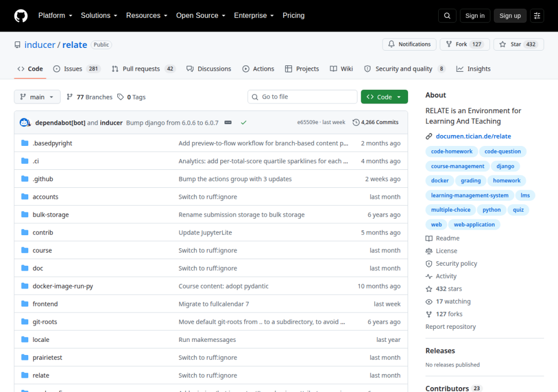
Task: Select the learning-management-system topic tag
Action: pos(470,195)
